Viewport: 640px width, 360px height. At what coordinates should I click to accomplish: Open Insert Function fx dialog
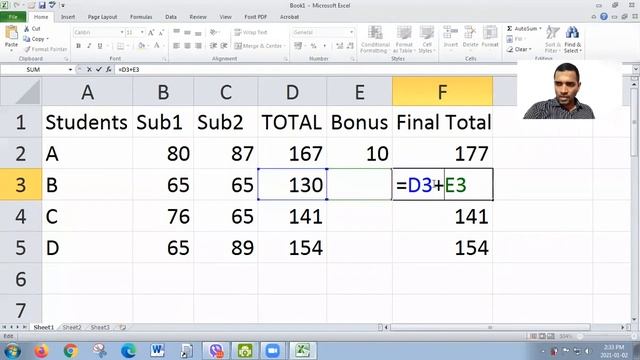[x=109, y=70]
